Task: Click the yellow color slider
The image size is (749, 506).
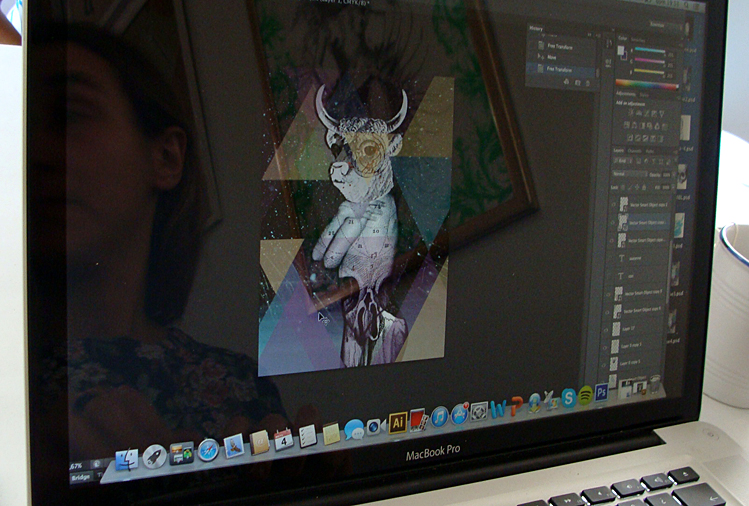Action: (x=650, y=72)
